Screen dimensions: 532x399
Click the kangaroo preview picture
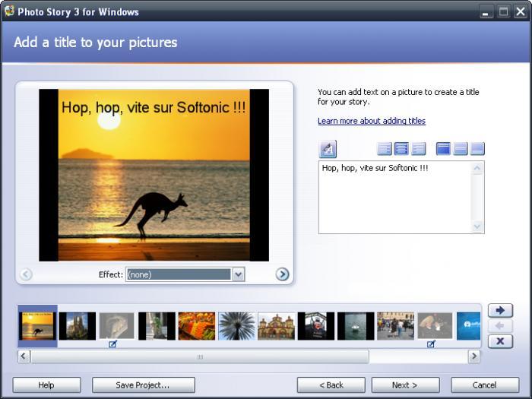click(154, 175)
